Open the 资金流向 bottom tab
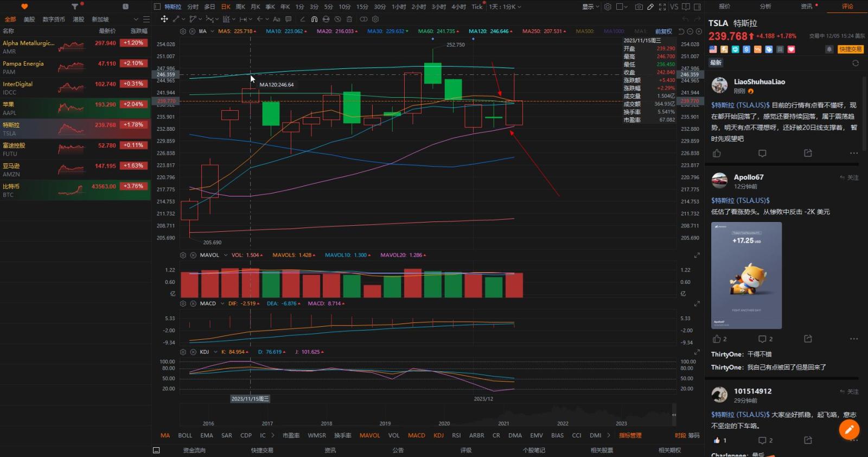This screenshot has width=868, height=457. pos(194,450)
